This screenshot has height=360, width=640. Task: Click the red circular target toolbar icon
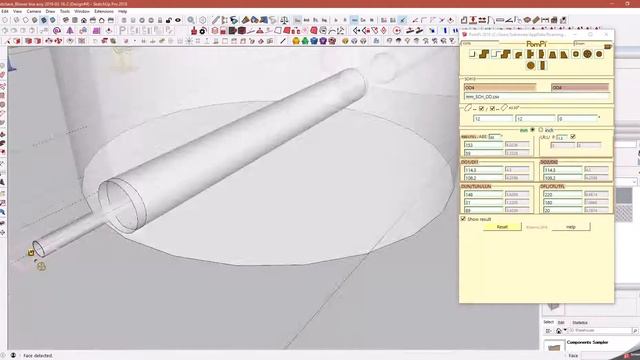[x=397, y=31]
